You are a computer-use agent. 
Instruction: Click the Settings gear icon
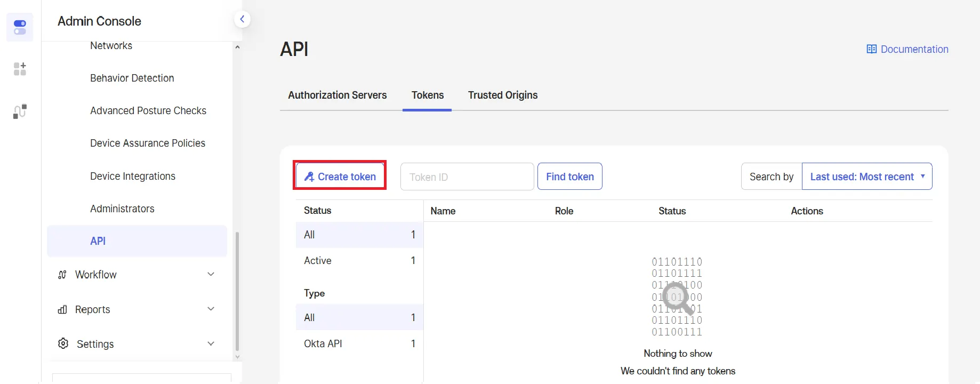click(63, 343)
